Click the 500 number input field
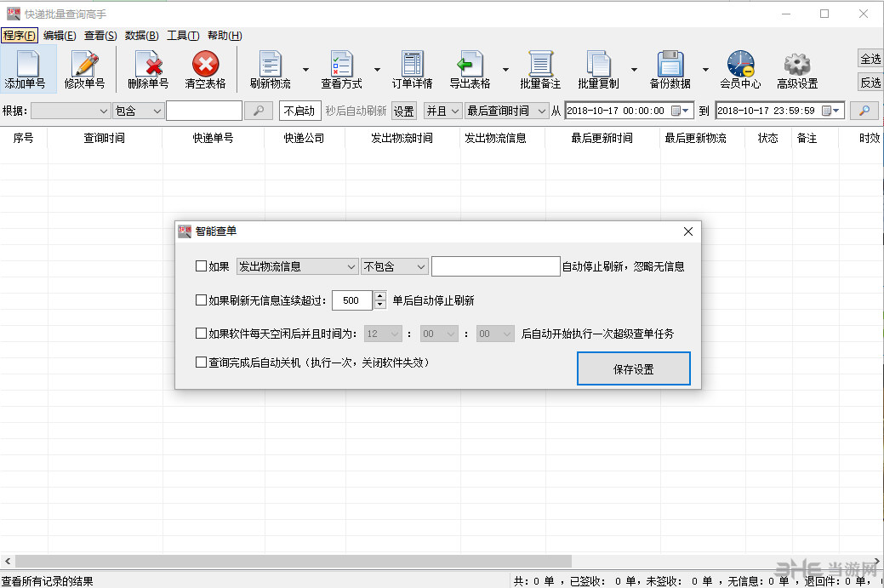This screenshot has height=588, width=884. [352, 300]
